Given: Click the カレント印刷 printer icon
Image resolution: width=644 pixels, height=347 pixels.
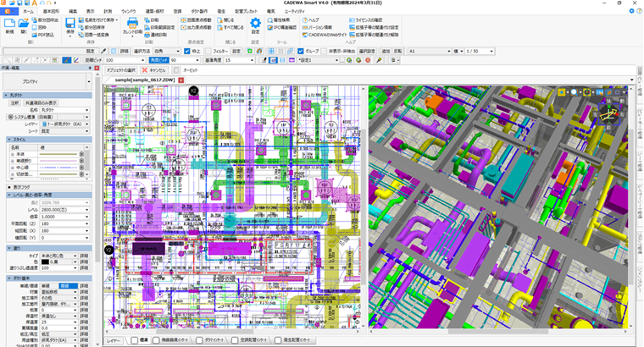Looking at the screenshot, I should 131,25.
